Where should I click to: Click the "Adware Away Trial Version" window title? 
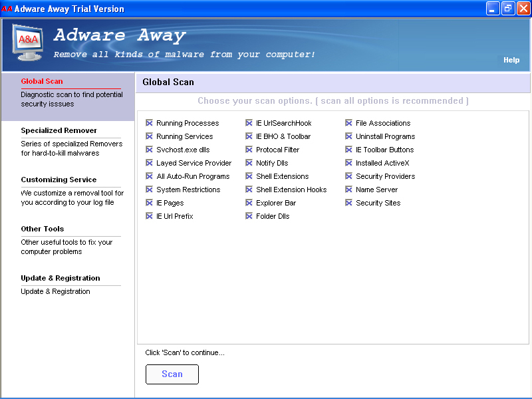tap(69, 9)
